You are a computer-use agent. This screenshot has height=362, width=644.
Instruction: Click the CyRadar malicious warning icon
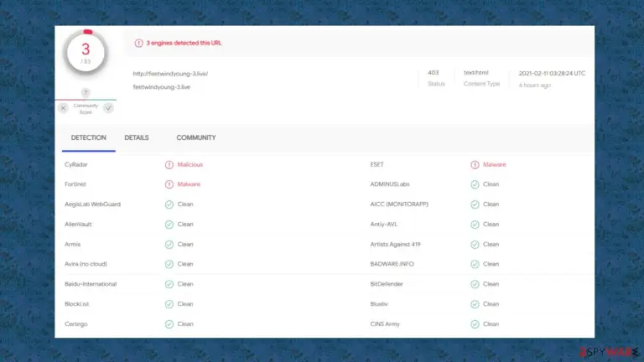pos(169,164)
